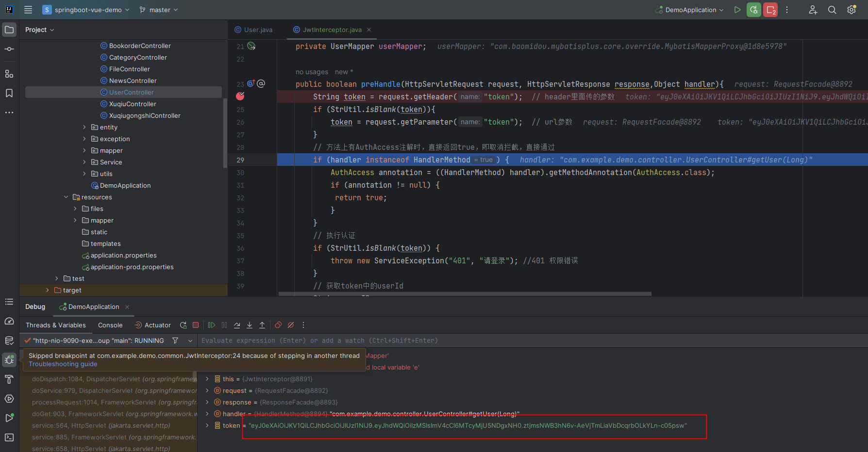Open the master branch dropdown
The image size is (868, 452).
point(158,10)
